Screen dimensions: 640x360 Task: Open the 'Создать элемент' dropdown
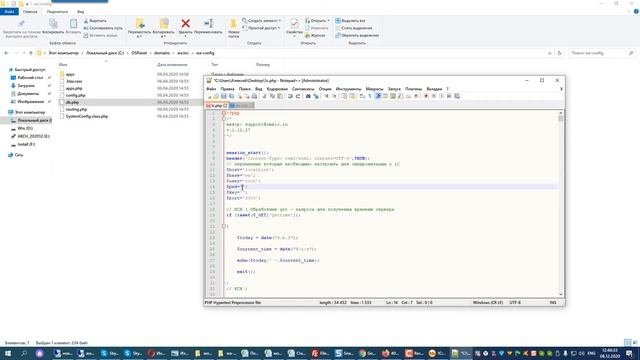pos(261,20)
